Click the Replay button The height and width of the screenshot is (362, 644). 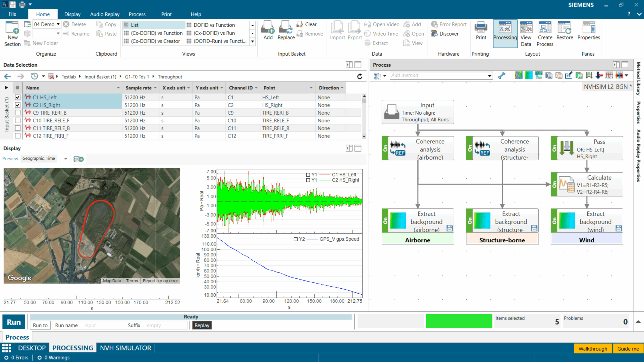coord(202,325)
